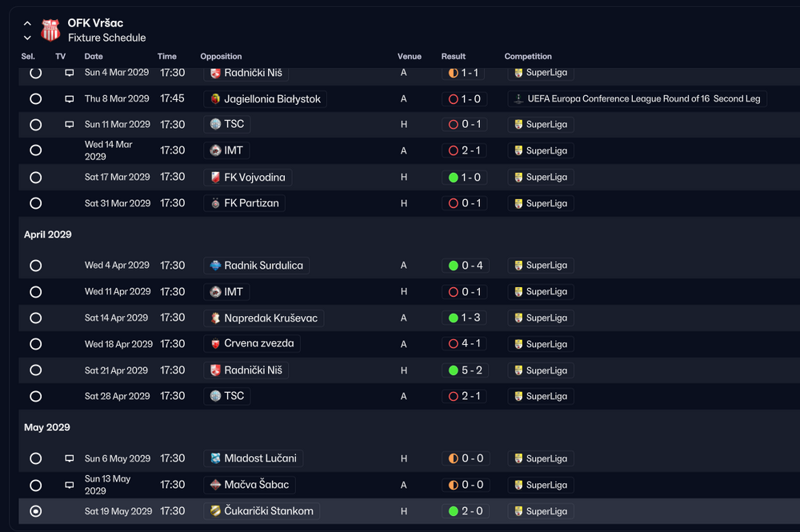Select the Mačva Šabac fixture radio button

coord(36,485)
